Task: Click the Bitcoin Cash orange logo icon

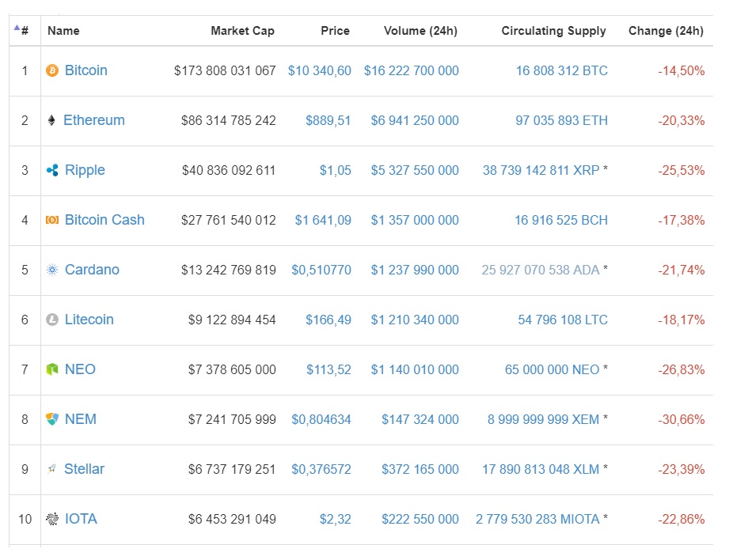Action: point(52,220)
